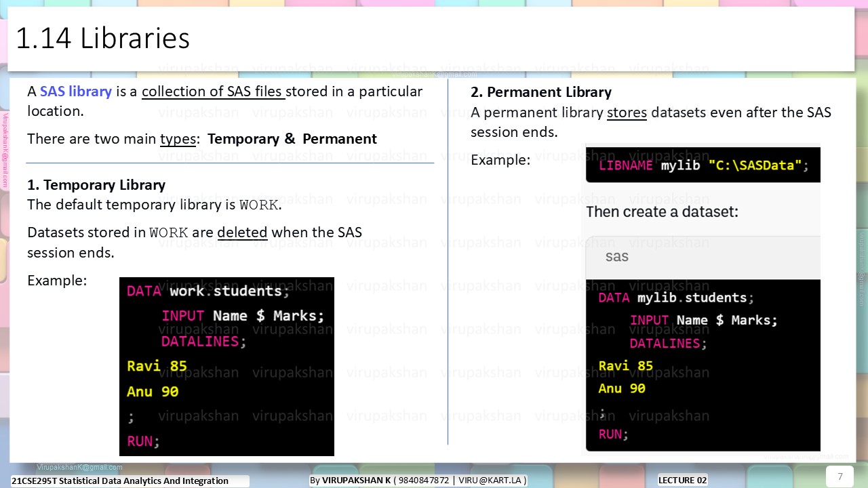868x488 pixels.
Task: Click "RUN;" in the mylib.students code block
Action: click(x=614, y=434)
